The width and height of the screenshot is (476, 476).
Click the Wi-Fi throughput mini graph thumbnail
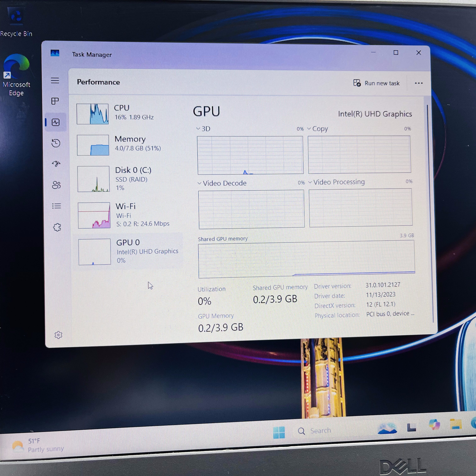(x=94, y=215)
